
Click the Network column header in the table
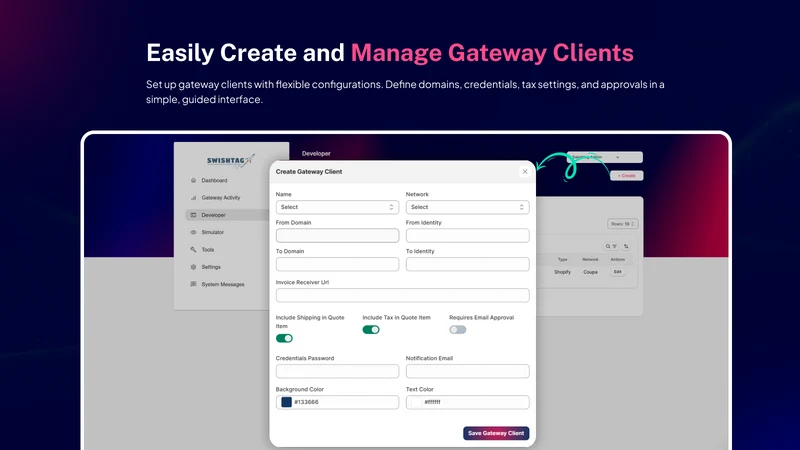tap(590, 259)
